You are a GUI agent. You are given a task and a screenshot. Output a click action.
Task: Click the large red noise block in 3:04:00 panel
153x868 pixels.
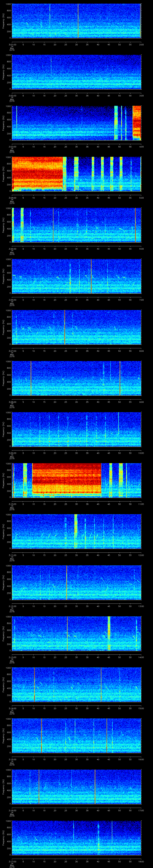(x=37, y=172)
